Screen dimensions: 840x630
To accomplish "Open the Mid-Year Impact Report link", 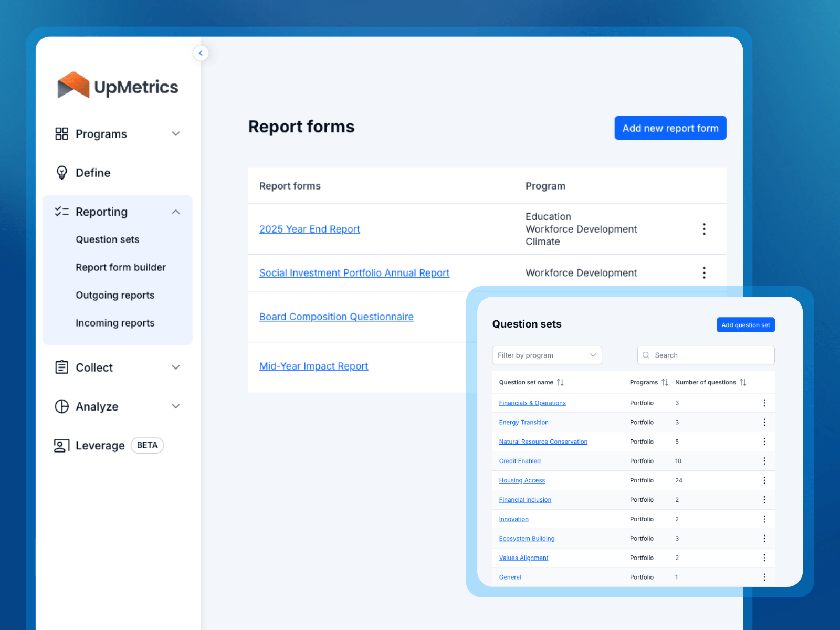I will click(313, 366).
